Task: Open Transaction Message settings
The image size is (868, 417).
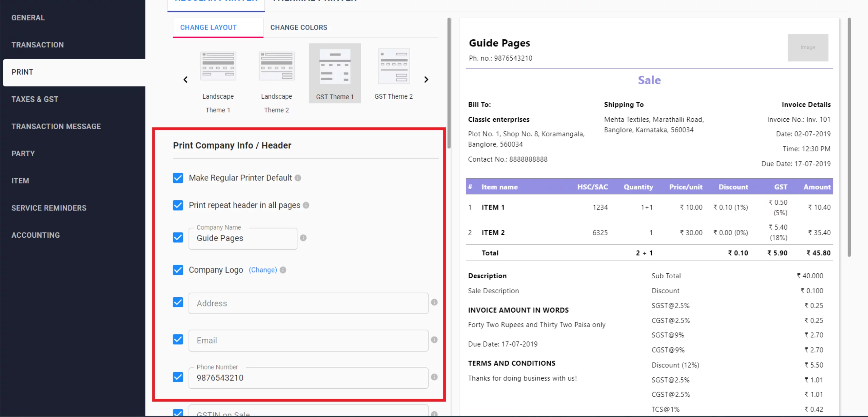Action: coord(56,126)
